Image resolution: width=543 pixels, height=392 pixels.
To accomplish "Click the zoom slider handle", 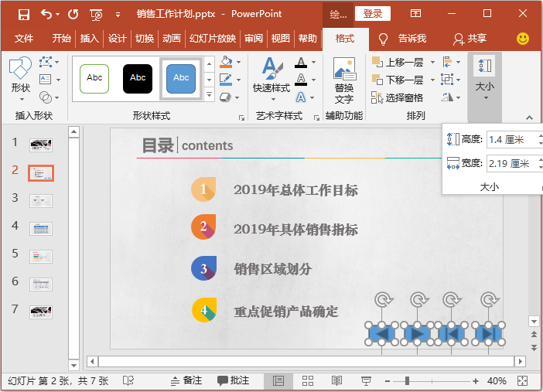I will click(x=407, y=381).
